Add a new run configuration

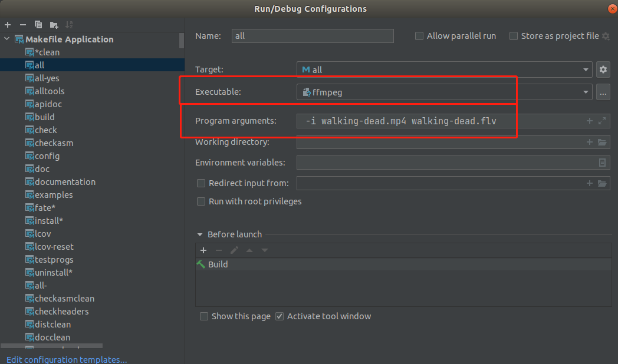click(8, 25)
